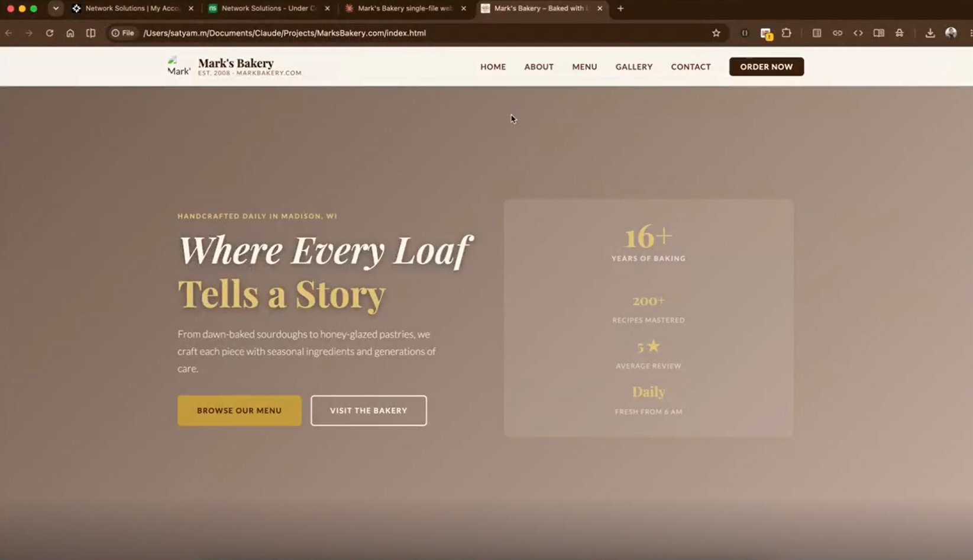Open the GALLERY nav link
Image resolution: width=973 pixels, height=560 pixels.
pyautogui.click(x=634, y=67)
